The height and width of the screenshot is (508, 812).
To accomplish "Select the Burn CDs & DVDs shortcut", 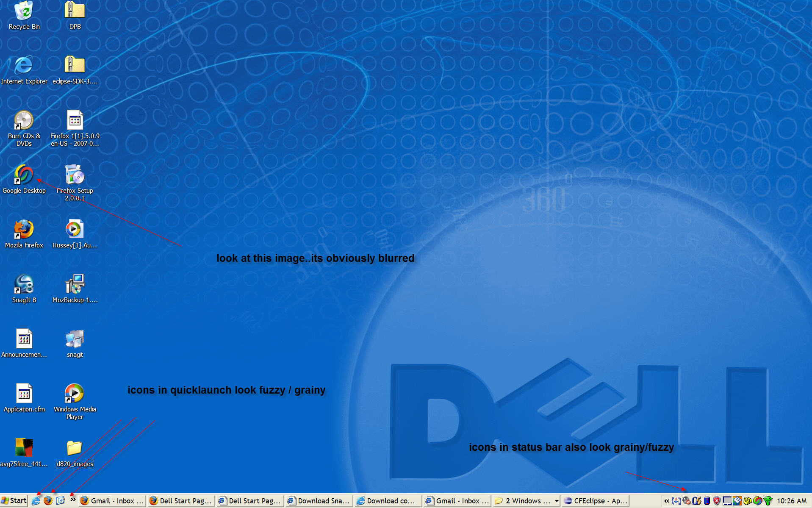I will click(x=24, y=128).
